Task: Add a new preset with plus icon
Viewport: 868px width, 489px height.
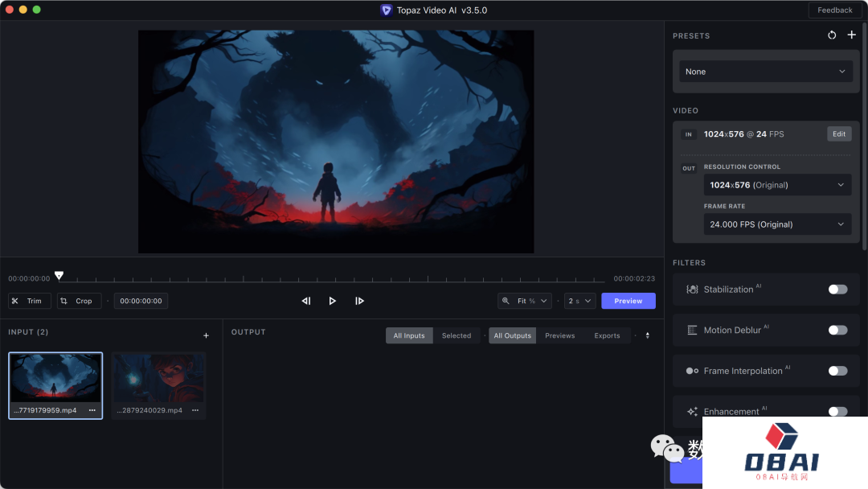Action: pyautogui.click(x=852, y=35)
